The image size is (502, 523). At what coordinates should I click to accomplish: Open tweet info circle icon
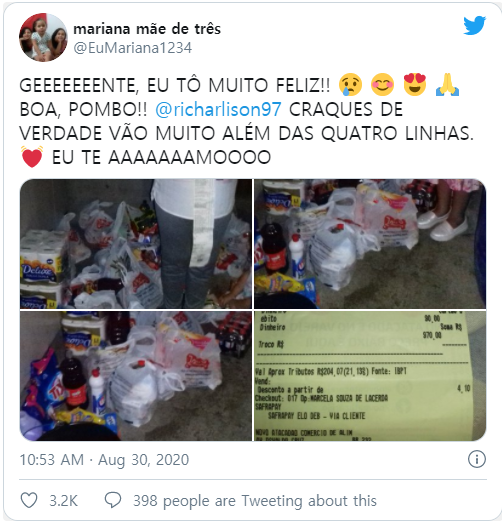pos(477,459)
